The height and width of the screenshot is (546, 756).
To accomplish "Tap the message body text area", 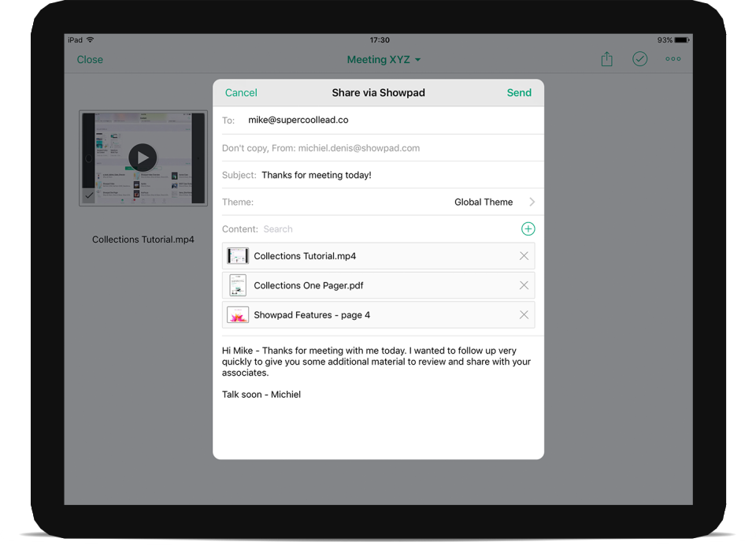I will [x=379, y=396].
